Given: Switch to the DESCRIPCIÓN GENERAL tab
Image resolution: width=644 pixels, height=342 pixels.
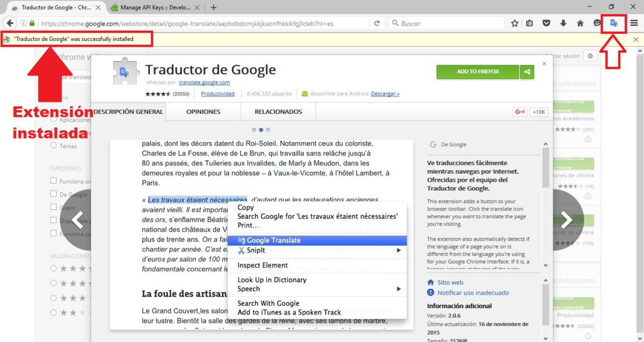Looking at the screenshot, I should click(129, 112).
